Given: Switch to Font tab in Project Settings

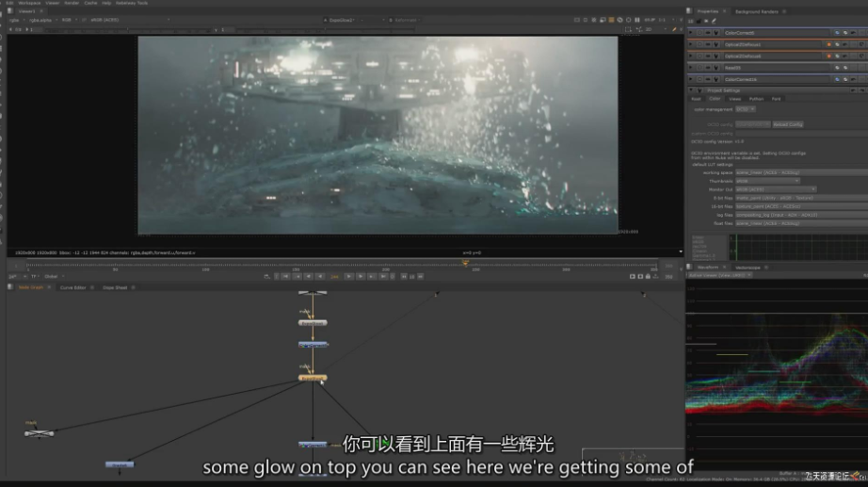Looking at the screenshot, I should tap(776, 99).
